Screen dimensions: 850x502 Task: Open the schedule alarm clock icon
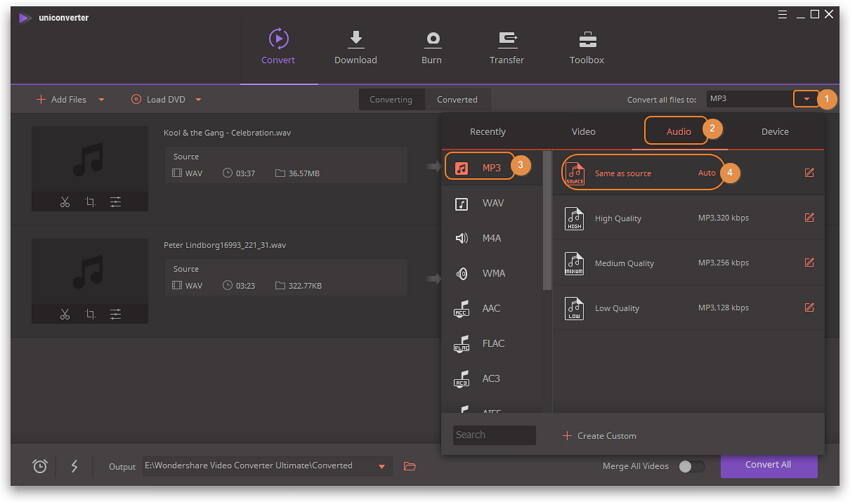40,466
